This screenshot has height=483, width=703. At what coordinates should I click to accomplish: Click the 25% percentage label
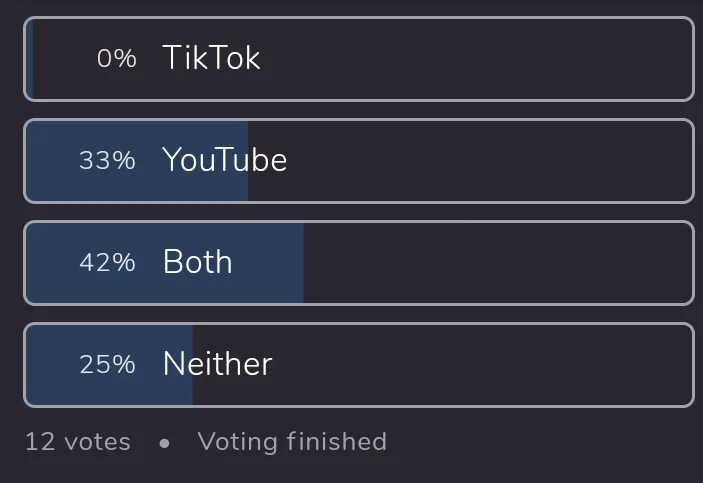(107, 364)
